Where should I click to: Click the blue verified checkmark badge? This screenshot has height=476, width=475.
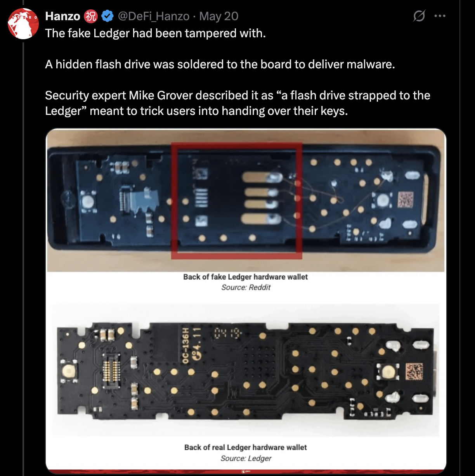point(107,16)
